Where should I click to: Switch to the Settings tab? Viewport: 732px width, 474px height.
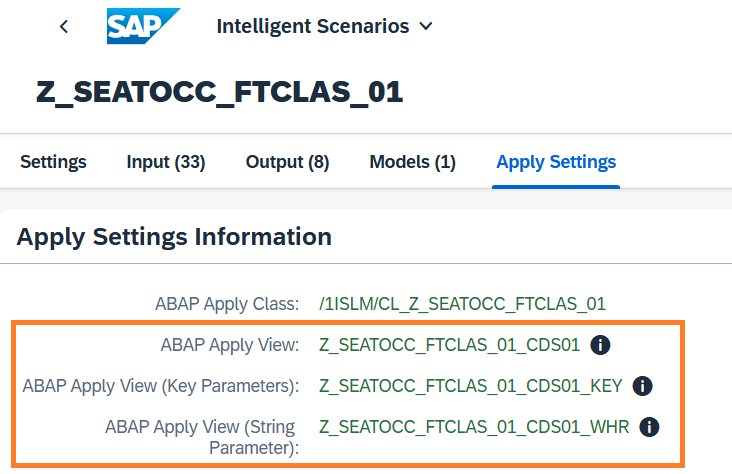pyautogui.click(x=53, y=162)
